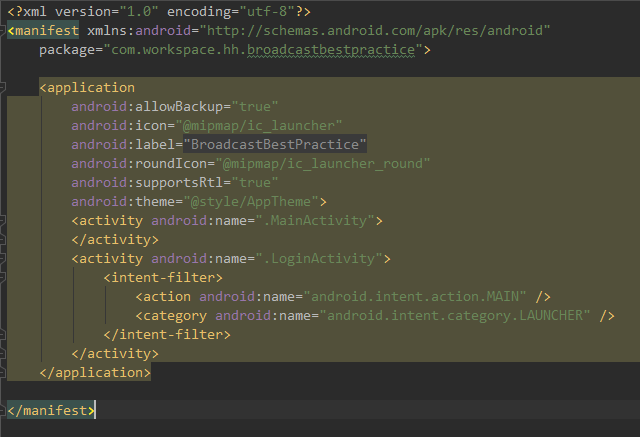Click the xmlns:android schema URL string
The image size is (640, 437).
point(374,30)
